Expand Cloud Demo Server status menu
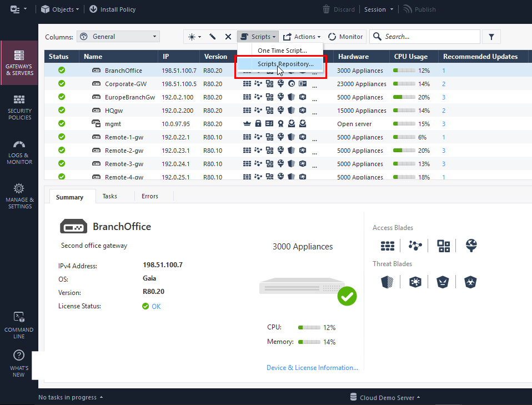Screen dimensions: 532x405 coord(385,397)
